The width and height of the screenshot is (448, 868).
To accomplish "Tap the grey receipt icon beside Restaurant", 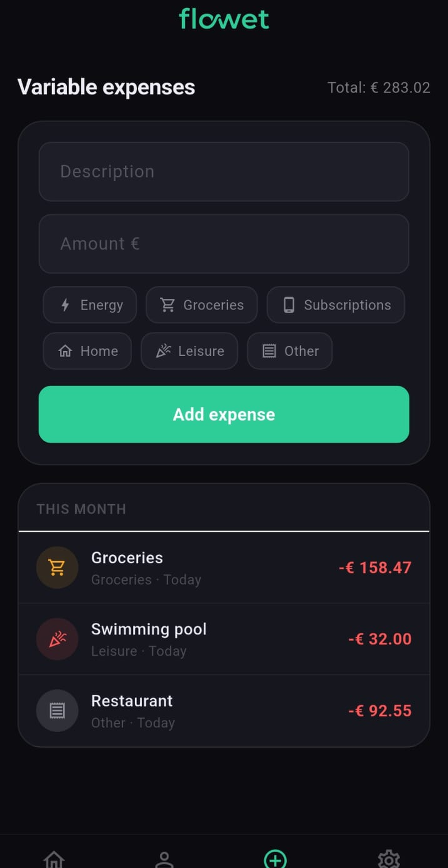I will (x=57, y=711).
